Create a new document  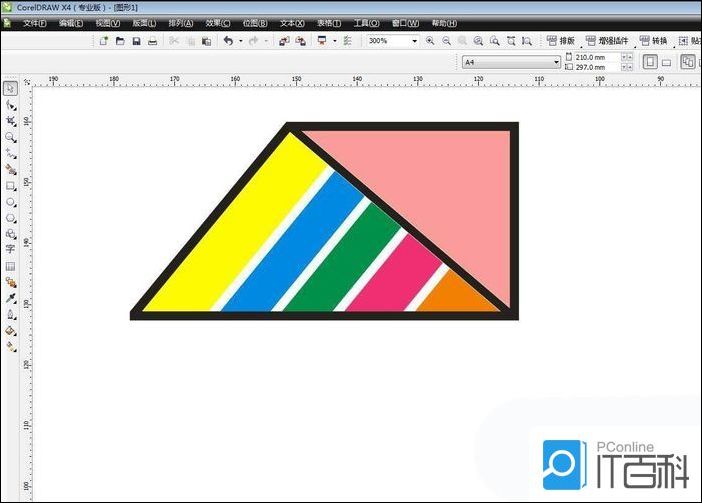[x=103, y=41]
